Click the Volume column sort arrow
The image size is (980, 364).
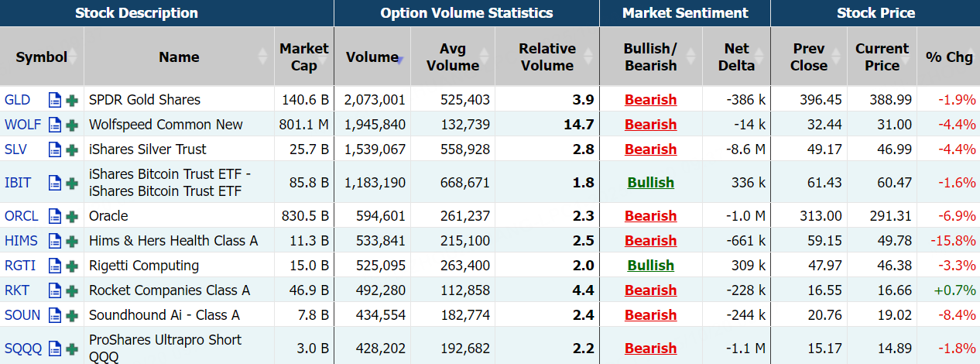399,57
